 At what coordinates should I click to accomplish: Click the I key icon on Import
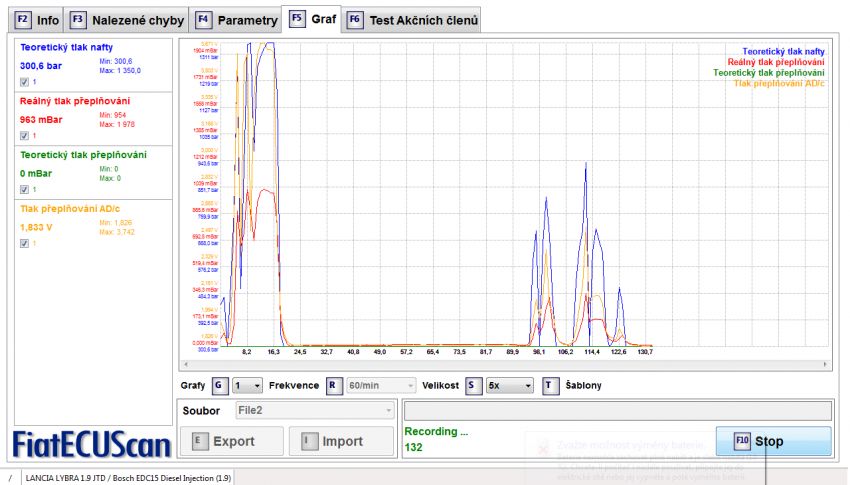306,441
